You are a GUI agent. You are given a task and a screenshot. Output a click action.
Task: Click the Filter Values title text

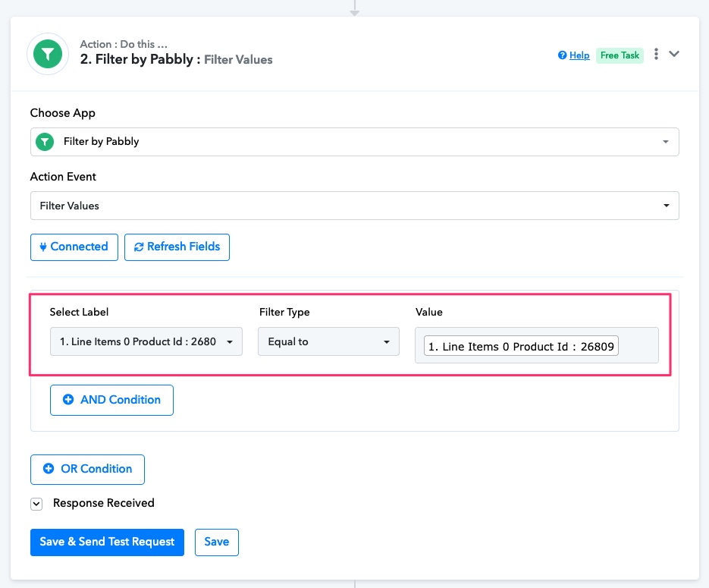tap(238, 60)
